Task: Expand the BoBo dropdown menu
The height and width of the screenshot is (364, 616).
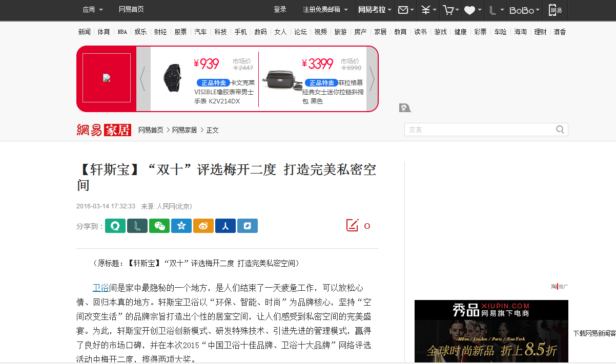Action: point(524,10)
